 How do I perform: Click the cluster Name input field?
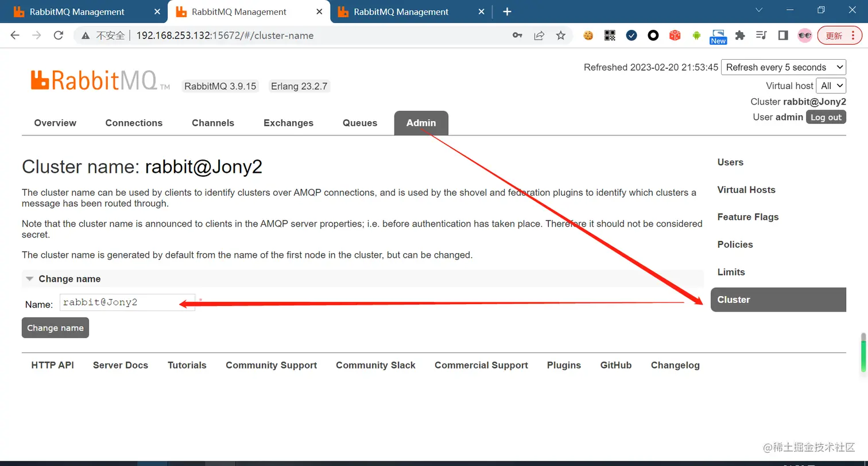pyautogui.click(x=127, y=302)
